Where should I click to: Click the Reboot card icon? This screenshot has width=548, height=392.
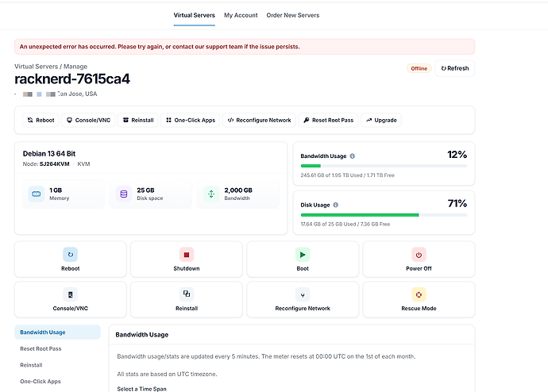tap(70, 255)
